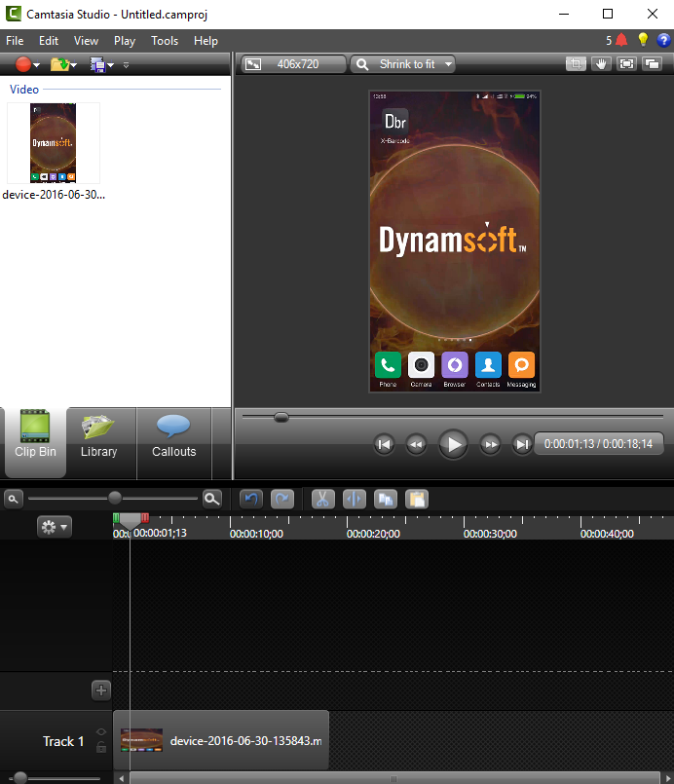Toggle full screen preview mode
Viewport: 674px width, 784px height.
[626, 64]
